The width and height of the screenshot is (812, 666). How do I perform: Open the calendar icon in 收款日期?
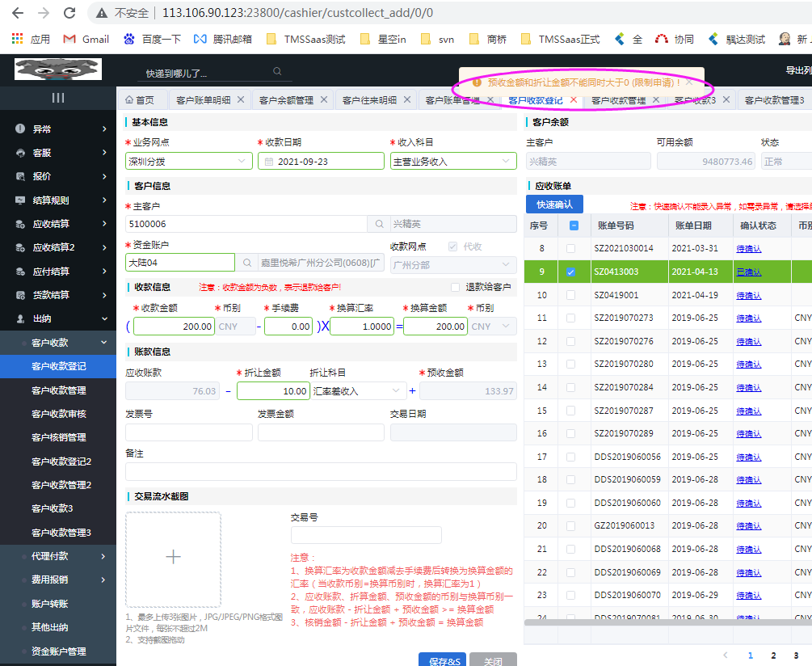(269, 162)
